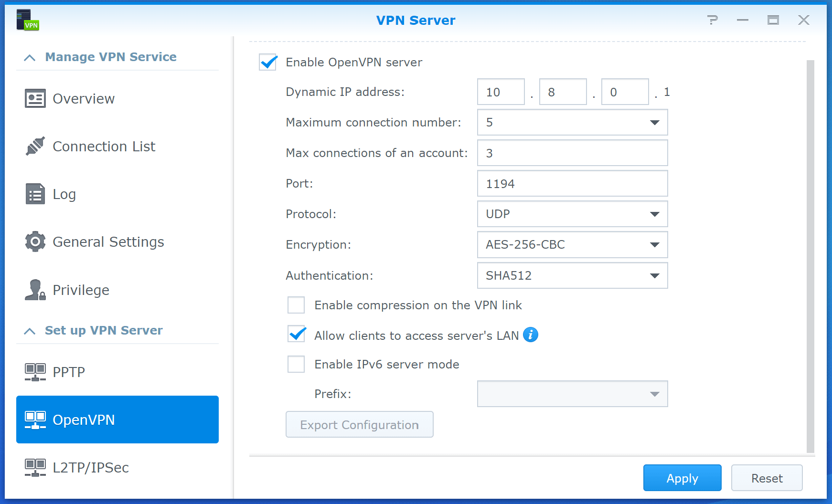The image size is (832, 504).
Task: Switch to the OpenVPN section
Action: coord(84,420)
